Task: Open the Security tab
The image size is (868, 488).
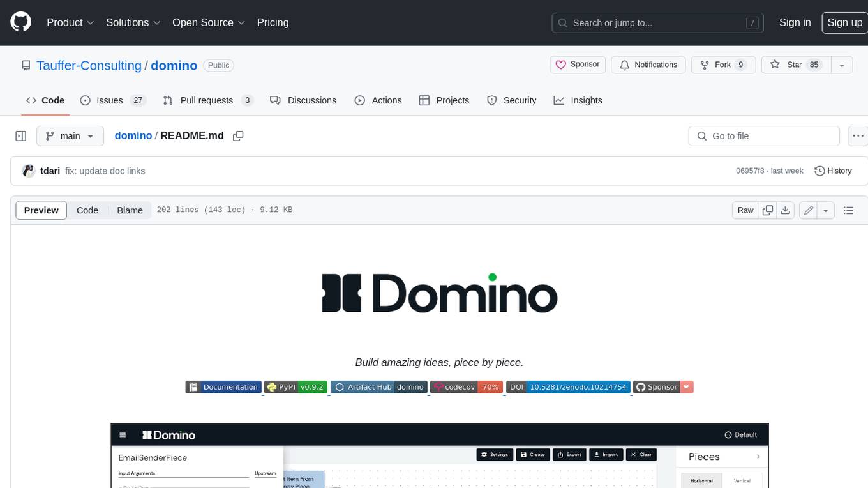Action: click(x=512, y=100)
